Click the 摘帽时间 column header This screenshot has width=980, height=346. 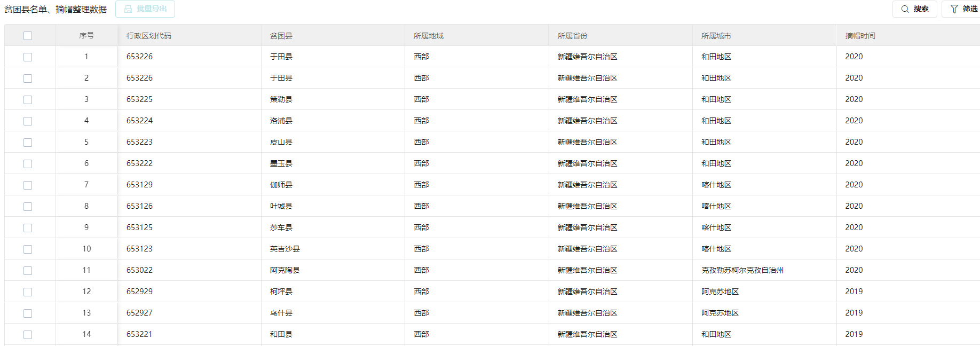pos(860,36)
